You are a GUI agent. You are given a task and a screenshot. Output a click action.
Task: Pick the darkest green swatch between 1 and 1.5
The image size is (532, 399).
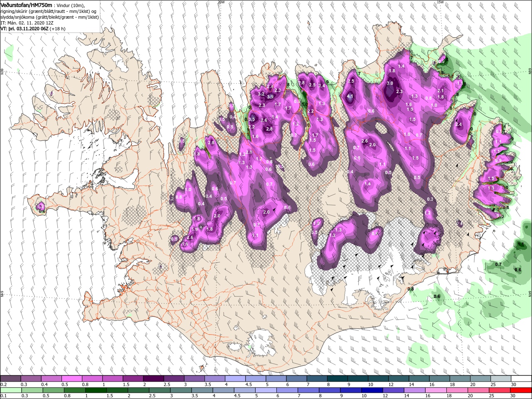96,390
